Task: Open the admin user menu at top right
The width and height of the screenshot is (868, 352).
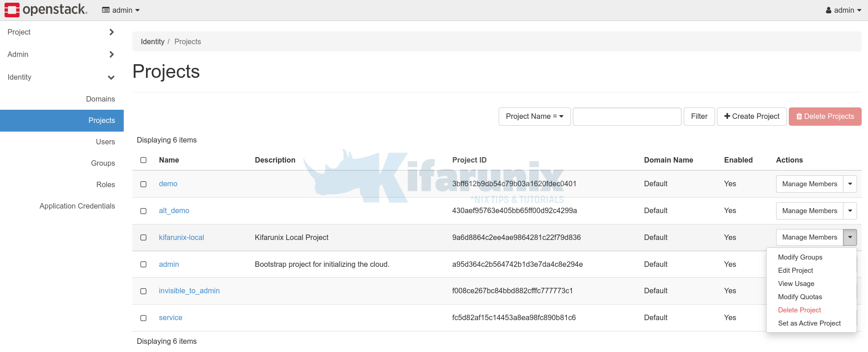Action: (x=843, y=10)
